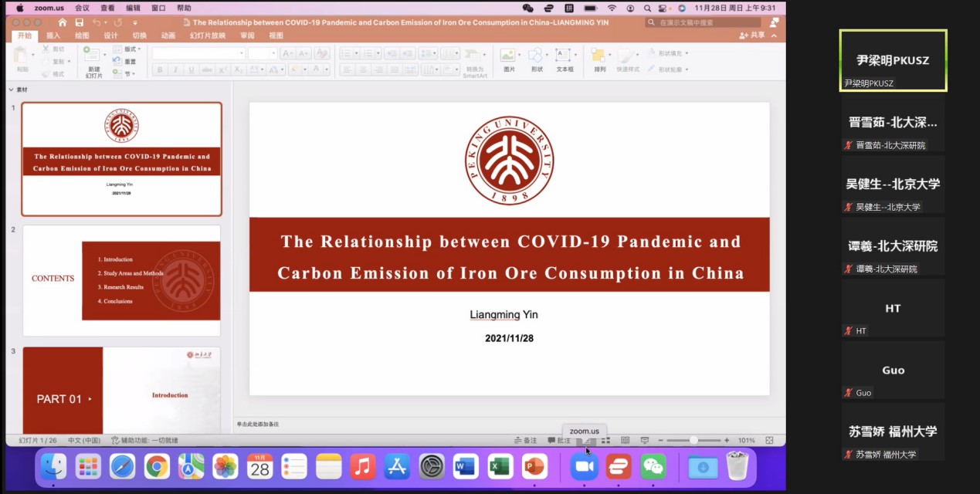Expand the 版式 layout dropdown
Image resolution: width=980 pixels, height=494 pixels.
[130, 49]
